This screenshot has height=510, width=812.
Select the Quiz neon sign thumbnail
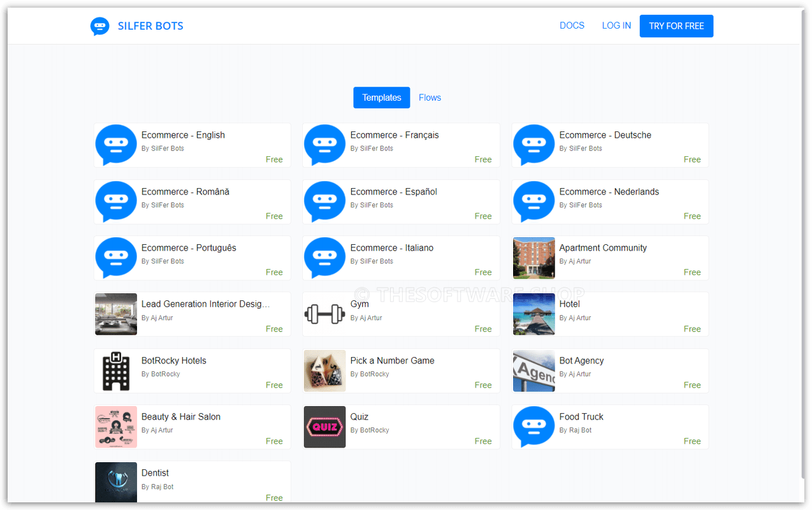324,426
